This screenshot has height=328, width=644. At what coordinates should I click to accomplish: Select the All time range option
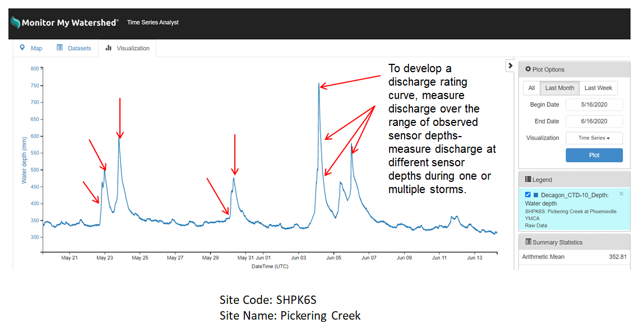pyautogui.click(x=532, y=88)
